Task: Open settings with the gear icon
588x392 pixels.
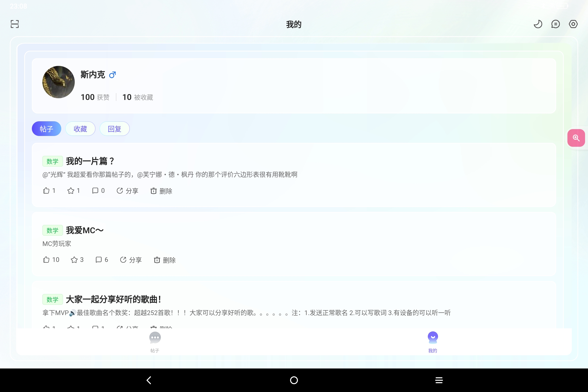Action: (x=573, y=24)
